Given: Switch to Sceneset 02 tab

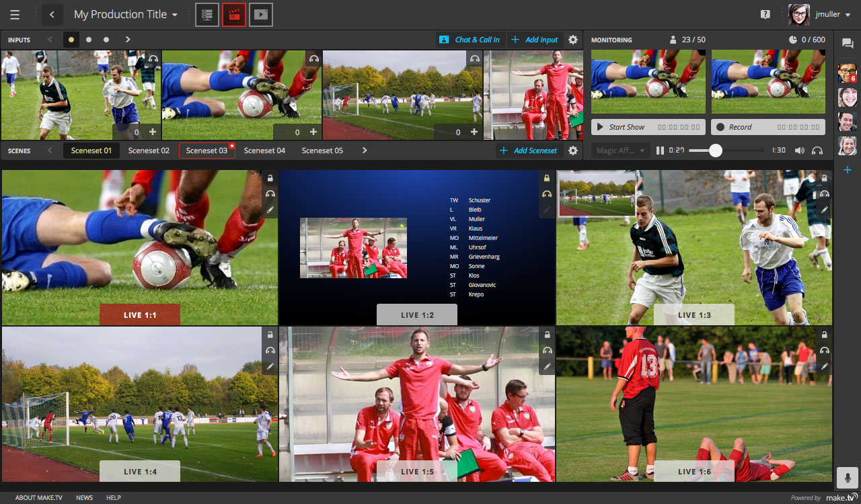Looking at the screenshot, I should [149, 151].
